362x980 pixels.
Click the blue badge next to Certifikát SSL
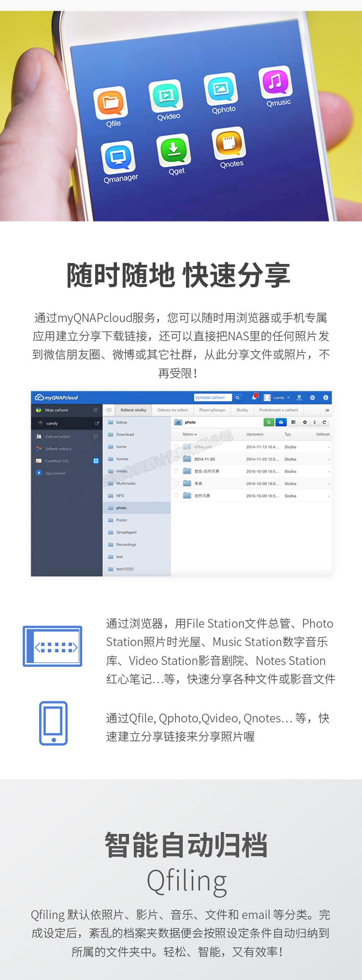pos(96,461)
